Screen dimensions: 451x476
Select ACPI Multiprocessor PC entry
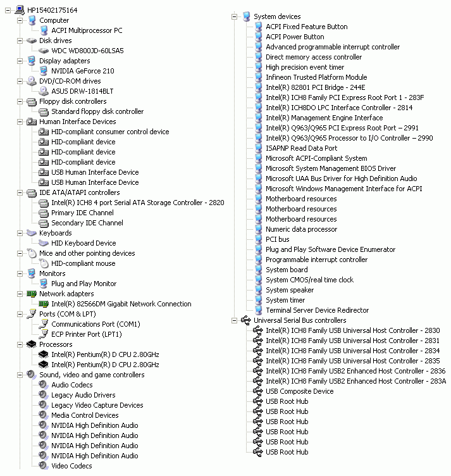click(87, 30)
